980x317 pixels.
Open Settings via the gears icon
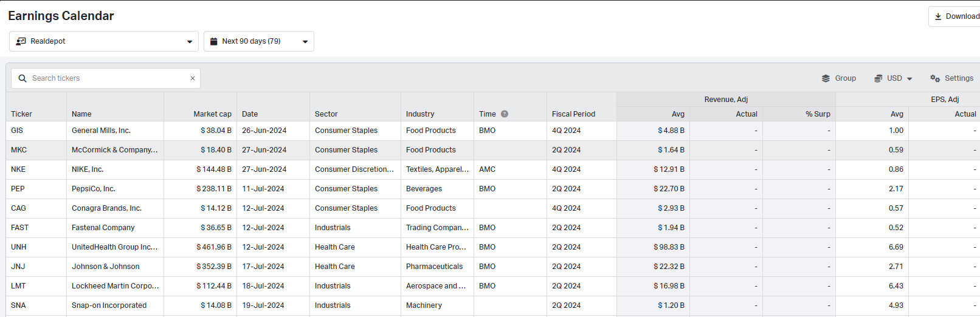point(935,78)
